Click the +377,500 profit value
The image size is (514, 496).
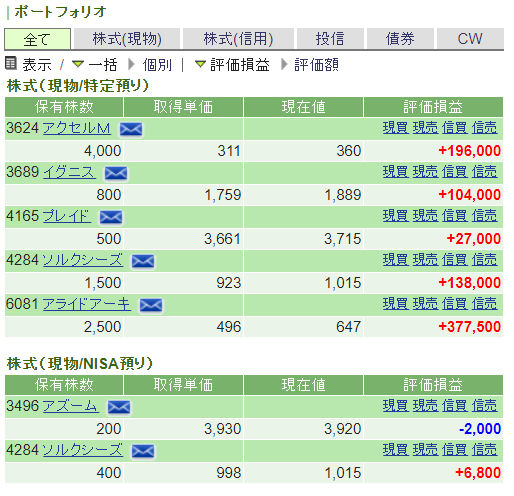click(469, 327)
